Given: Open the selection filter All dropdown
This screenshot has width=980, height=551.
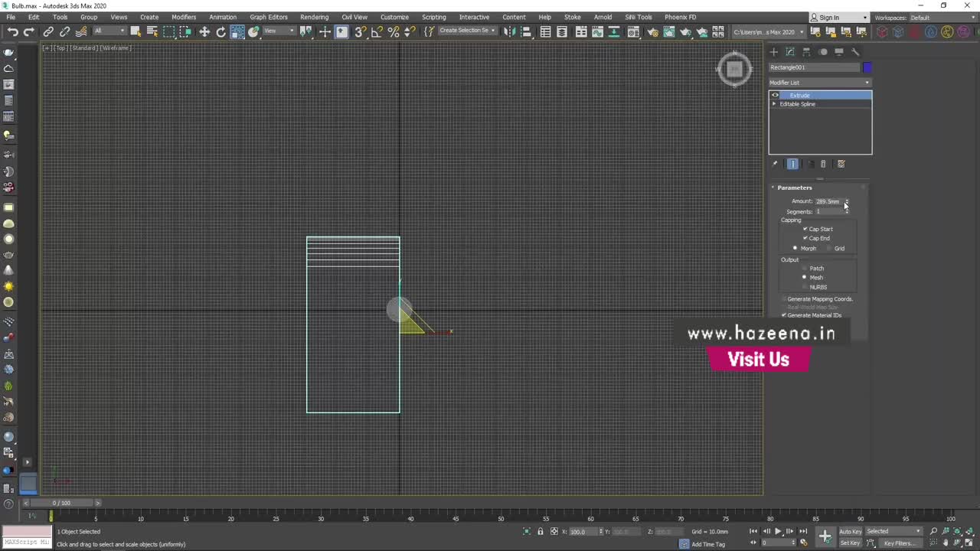Looking at the screenshot, I should (x=109, y=31).
